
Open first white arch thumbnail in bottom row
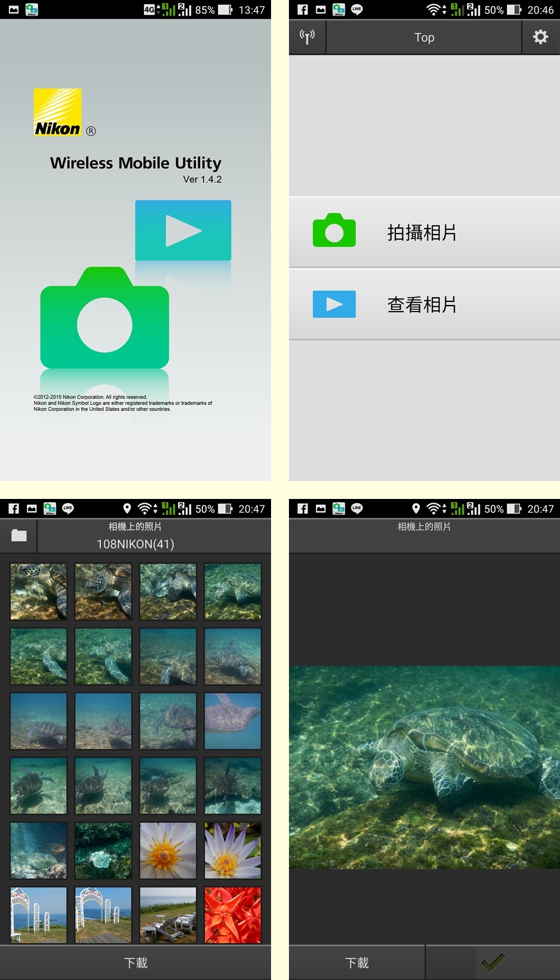(x=39, y=915)
